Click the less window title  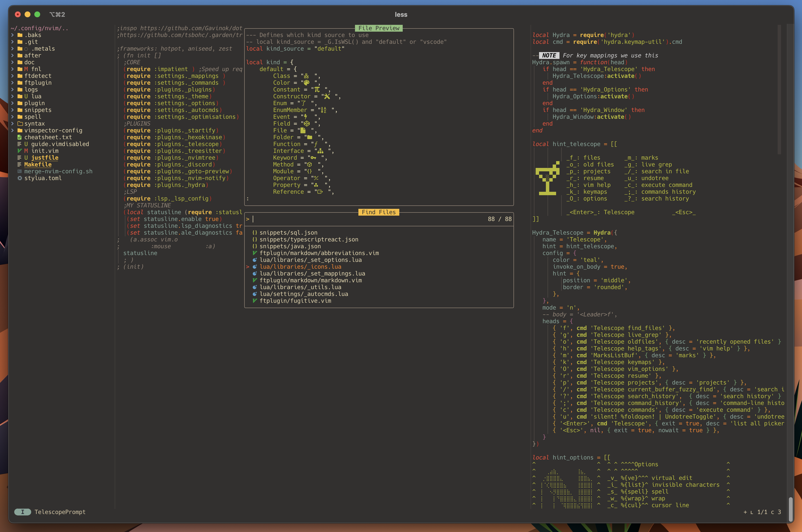(x=401, y=15)
